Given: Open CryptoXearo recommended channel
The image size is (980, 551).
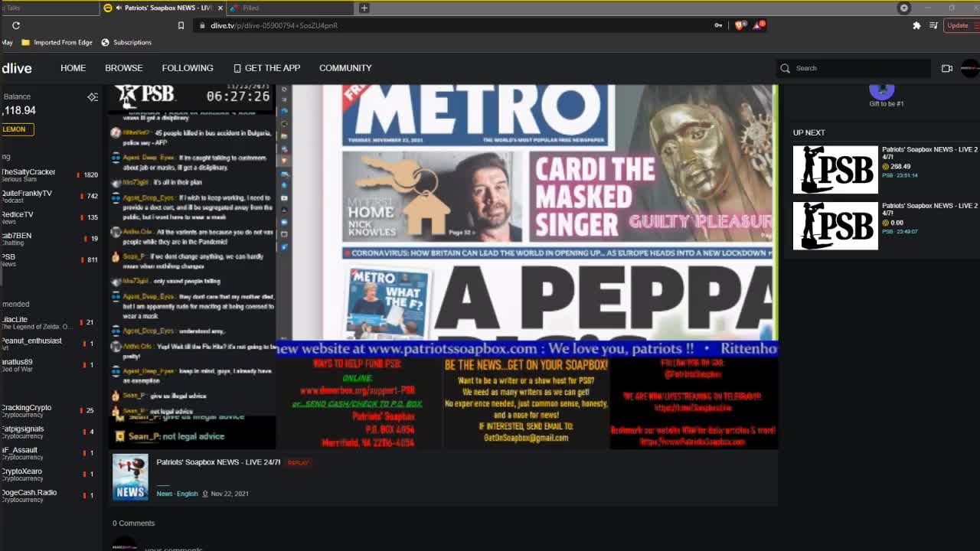Looking at the screenshot, I should click(50, 474).
